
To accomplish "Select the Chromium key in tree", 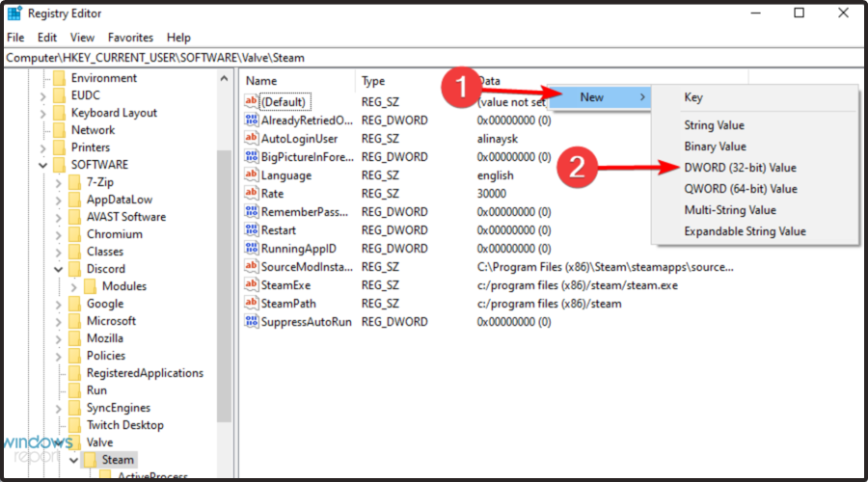I will [x=115, y=234].
